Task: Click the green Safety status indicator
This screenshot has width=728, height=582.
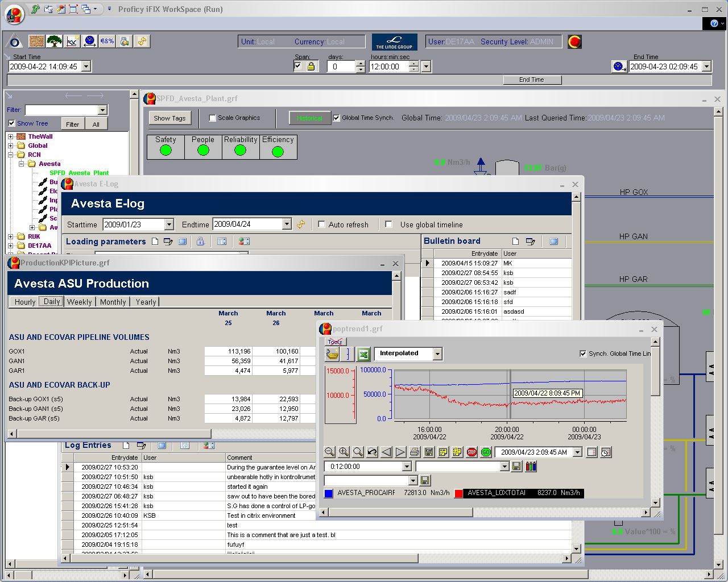Action: coord(166,150)
